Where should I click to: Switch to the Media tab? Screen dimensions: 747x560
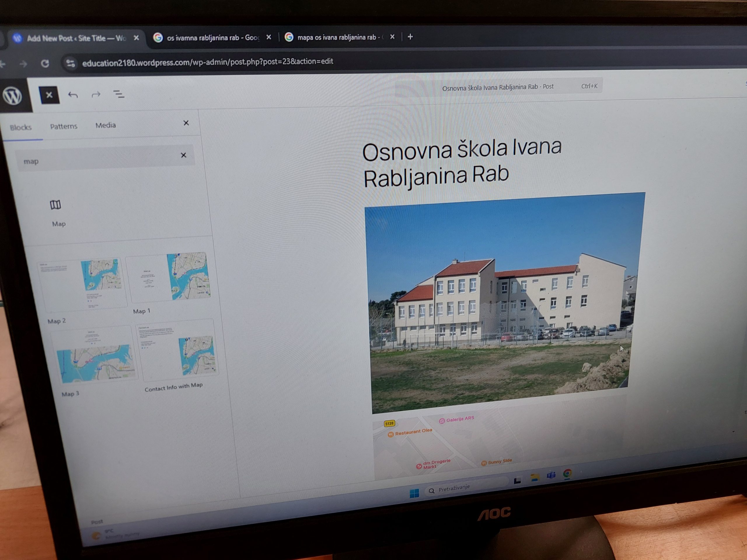(x=105, y=125)
